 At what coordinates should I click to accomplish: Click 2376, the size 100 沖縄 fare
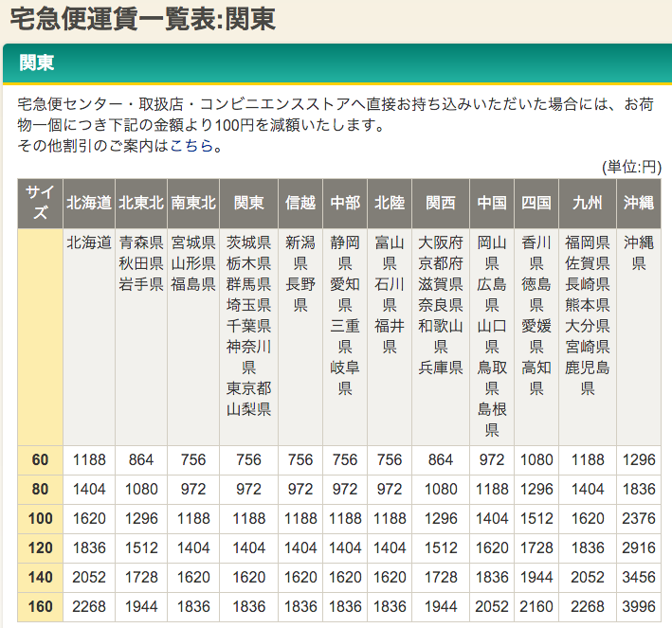coord(639,519)
